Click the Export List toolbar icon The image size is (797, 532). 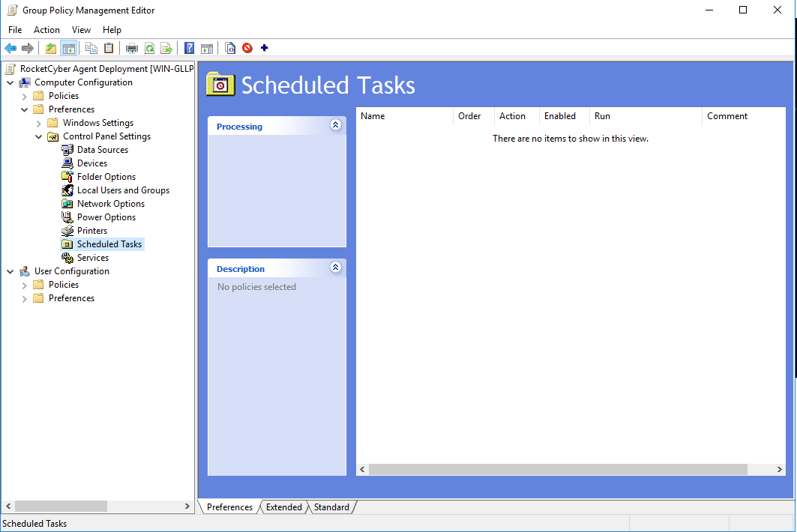(x=166, y=48)
